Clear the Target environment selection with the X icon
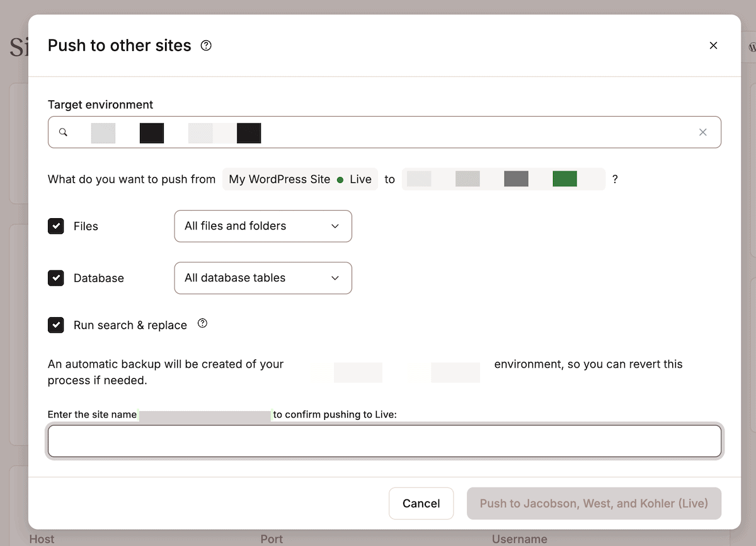Screen dimensions: 756x546 point(702,132)
